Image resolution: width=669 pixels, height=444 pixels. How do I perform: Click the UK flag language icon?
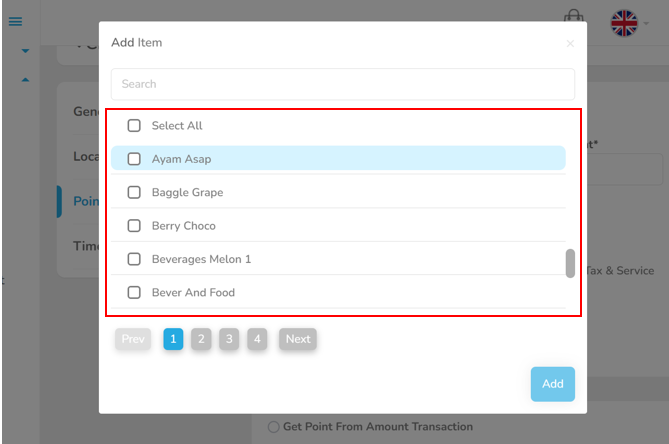(624, 23)
